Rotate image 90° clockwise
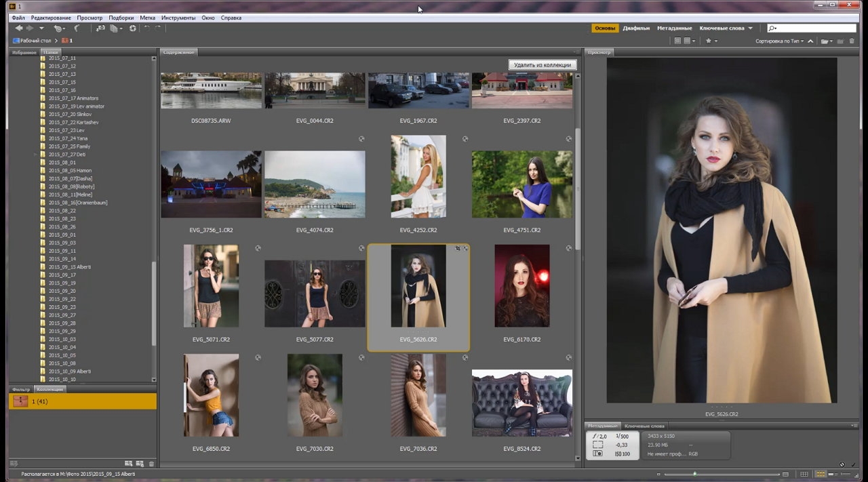868x482 pixels. (x=158, y=28)
